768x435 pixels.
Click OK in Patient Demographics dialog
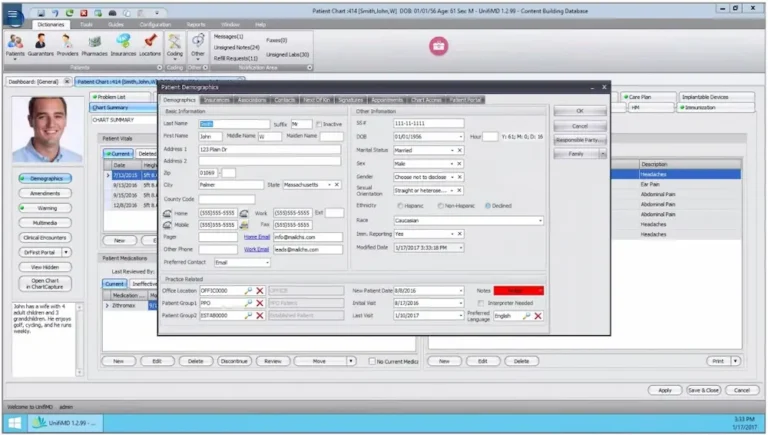[580, 111]
